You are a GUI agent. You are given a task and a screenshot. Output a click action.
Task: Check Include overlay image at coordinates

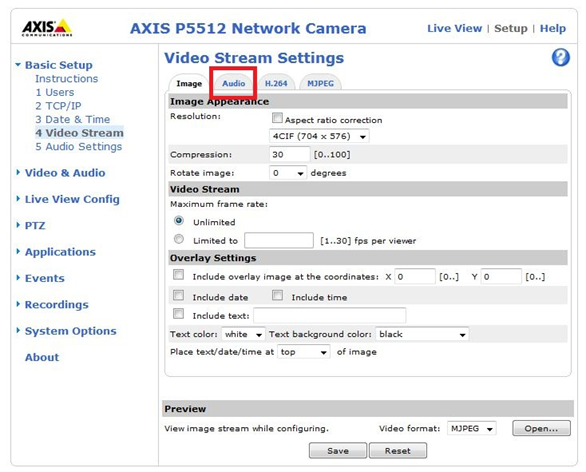coord(179,275)
